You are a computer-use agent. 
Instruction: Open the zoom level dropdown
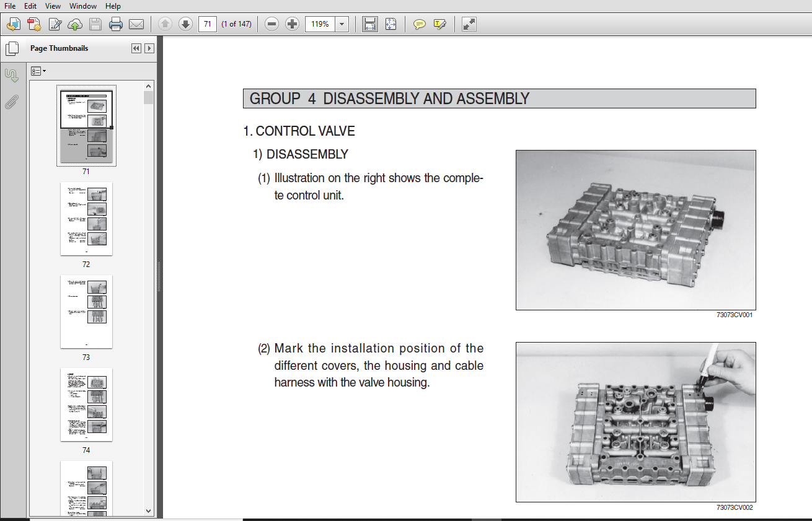(x=342, y=24)
